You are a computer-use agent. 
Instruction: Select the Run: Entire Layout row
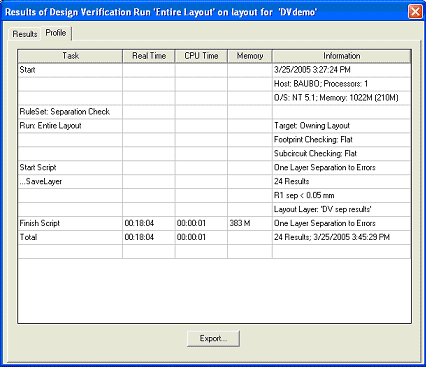tap(214, 126)
